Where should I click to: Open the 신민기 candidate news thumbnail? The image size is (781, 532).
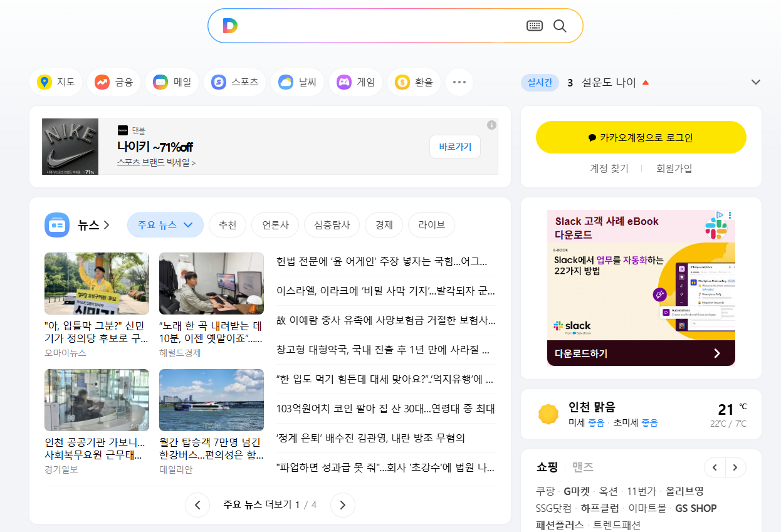click(97, 283)
